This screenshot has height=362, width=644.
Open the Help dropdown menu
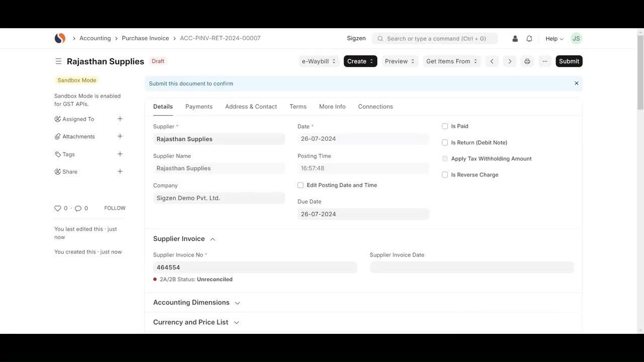click(554, 39)
